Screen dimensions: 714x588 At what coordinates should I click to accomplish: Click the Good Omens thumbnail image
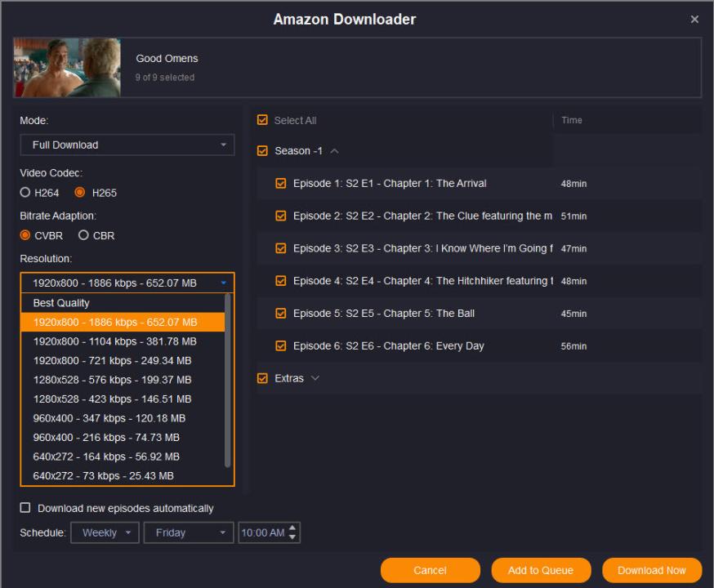coord(67,68)
